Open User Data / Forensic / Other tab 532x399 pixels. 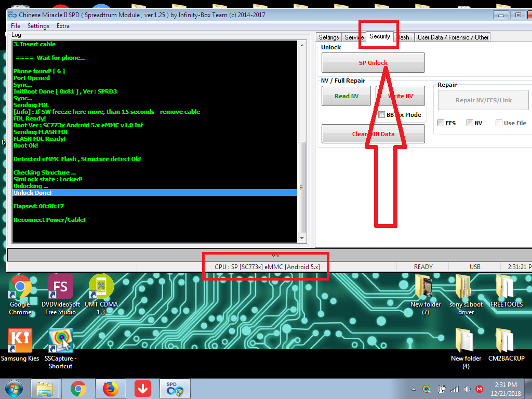point(453,37)
